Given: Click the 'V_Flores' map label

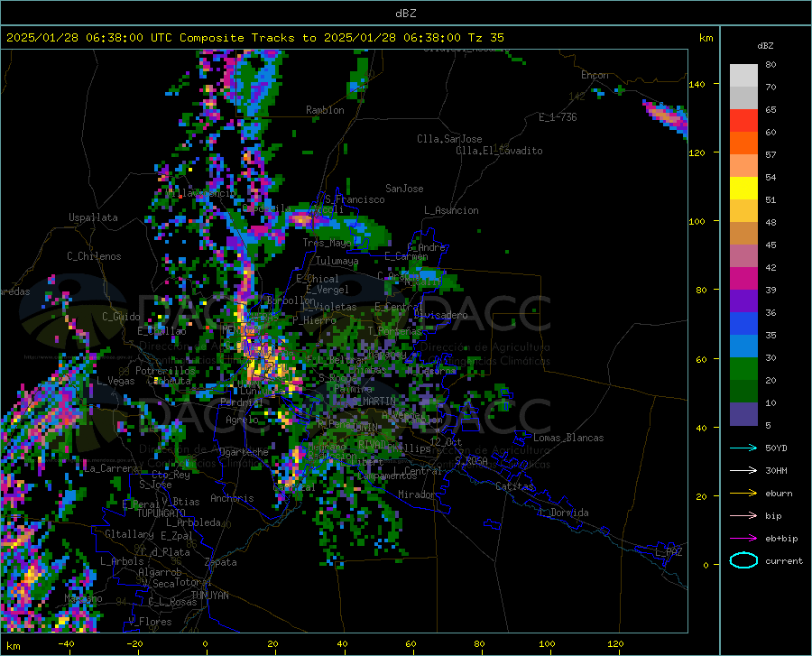Looking at the screenshot, I should 150,622.
